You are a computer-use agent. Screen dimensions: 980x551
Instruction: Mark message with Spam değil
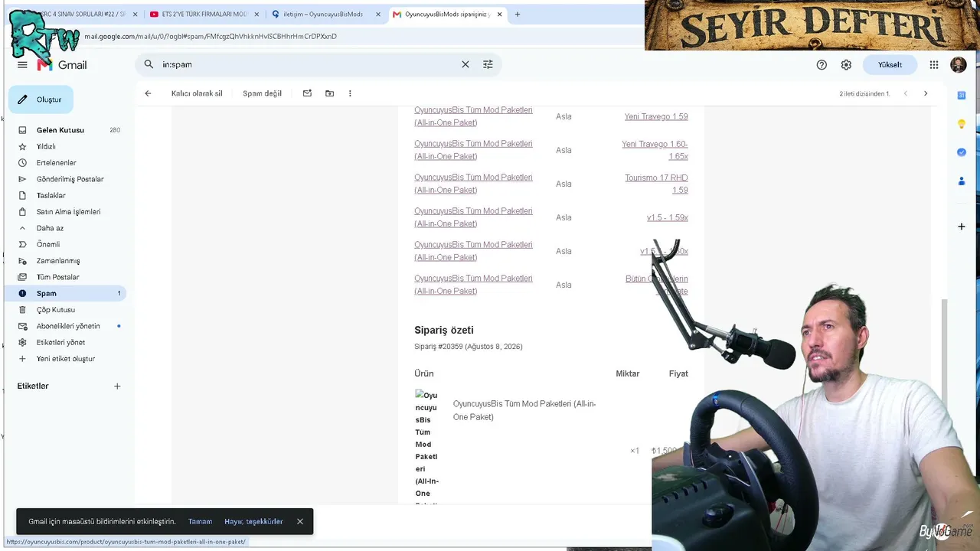[262, 93]
